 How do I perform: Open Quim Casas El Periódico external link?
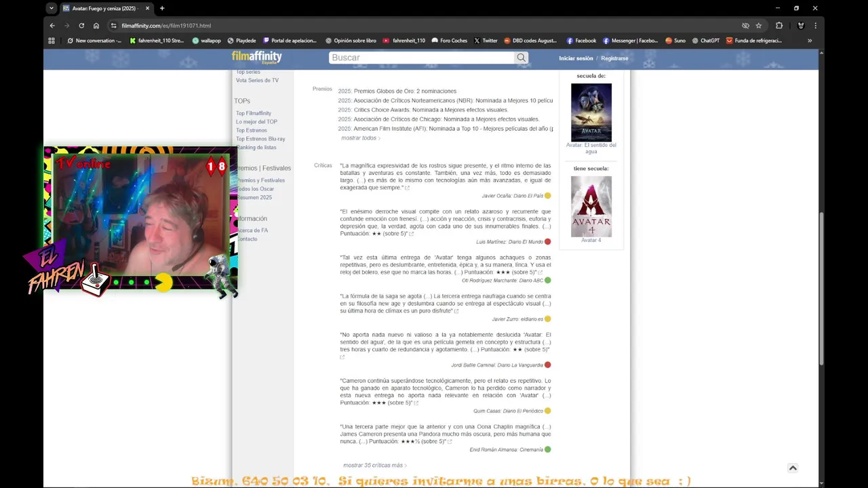click(416, 403)
